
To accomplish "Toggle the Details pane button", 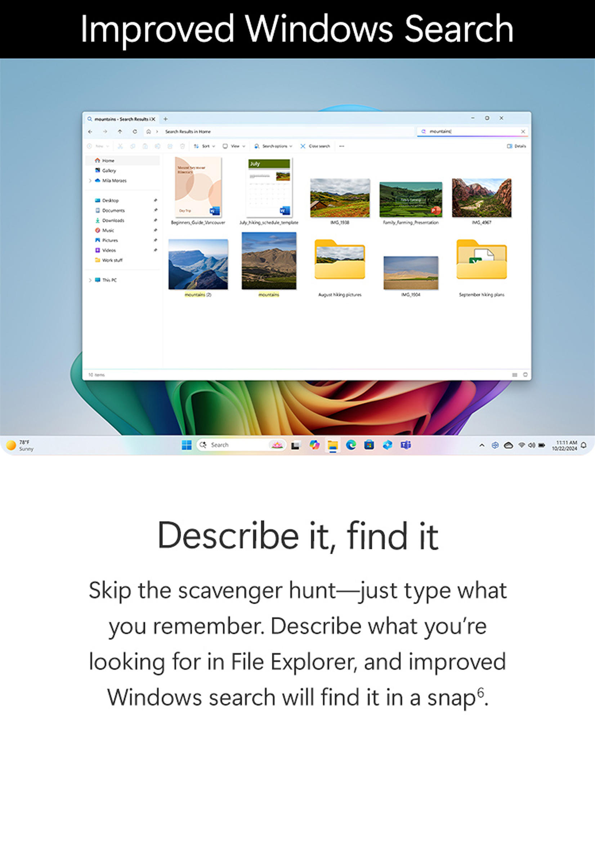I will (x=516, y=146).
